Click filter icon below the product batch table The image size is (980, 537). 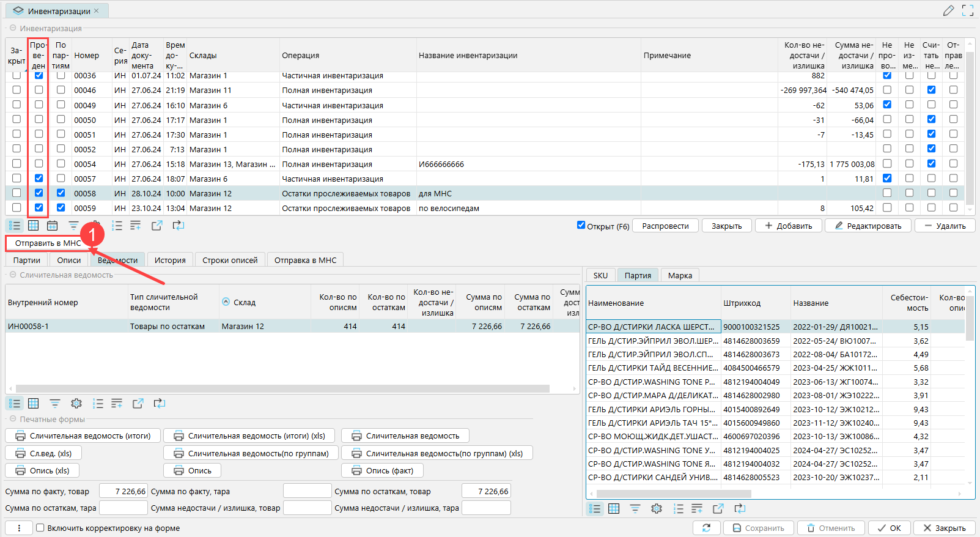[635, 509]
